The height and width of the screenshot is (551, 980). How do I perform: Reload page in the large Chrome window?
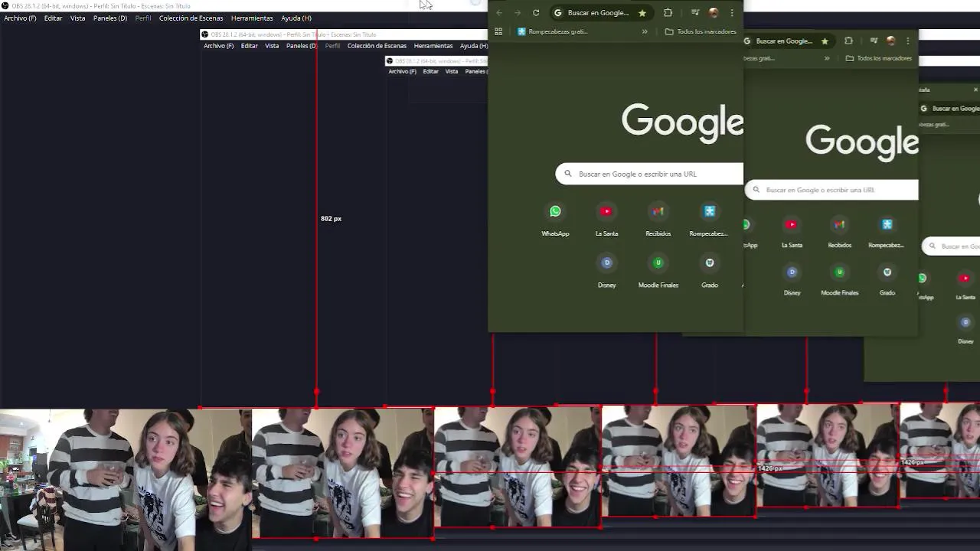536,12
